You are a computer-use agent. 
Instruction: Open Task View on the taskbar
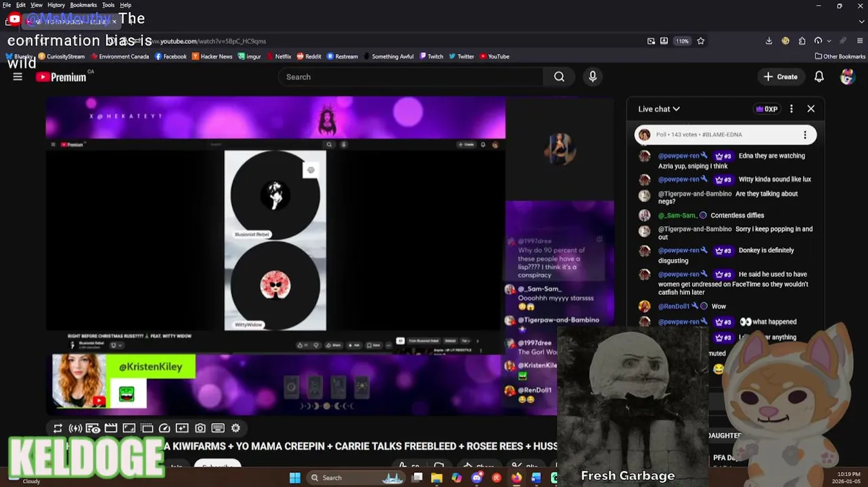417,478
